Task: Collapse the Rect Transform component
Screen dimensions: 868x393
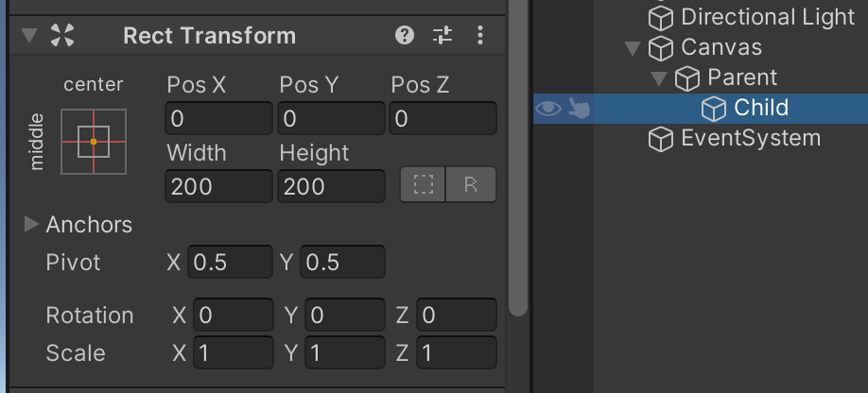Action: click(29, 36)
